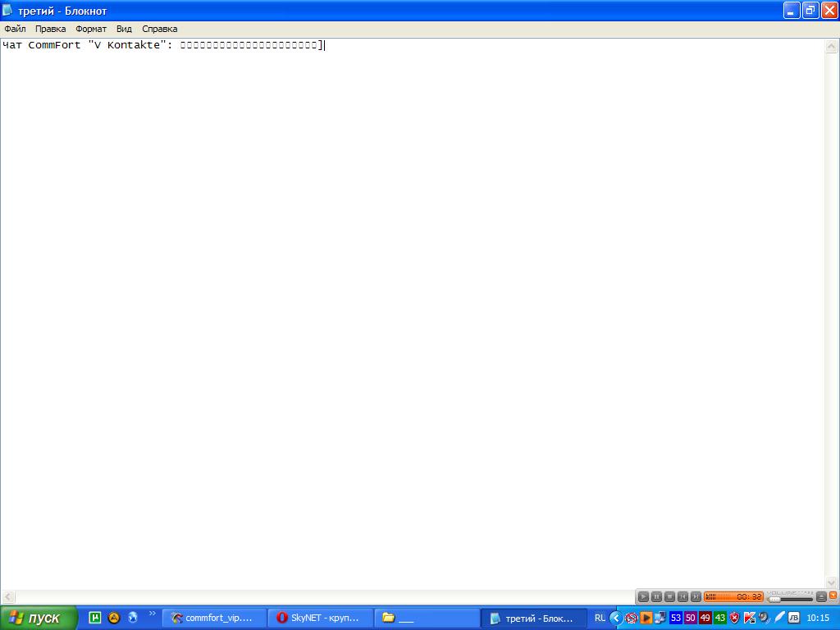Expand hidden system tray icons arrow
Viewport: 840px width, 630px height.
(x=615, y=618)
